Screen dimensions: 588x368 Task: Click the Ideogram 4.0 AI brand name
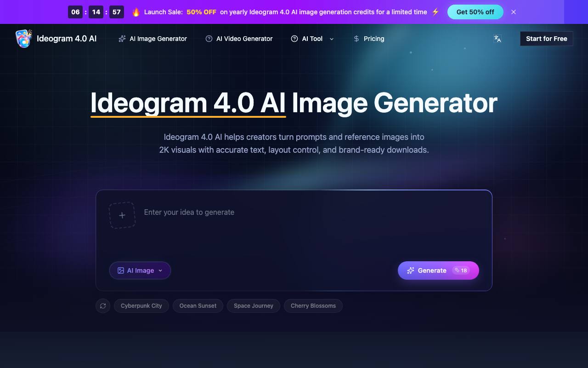click(67, 39)
